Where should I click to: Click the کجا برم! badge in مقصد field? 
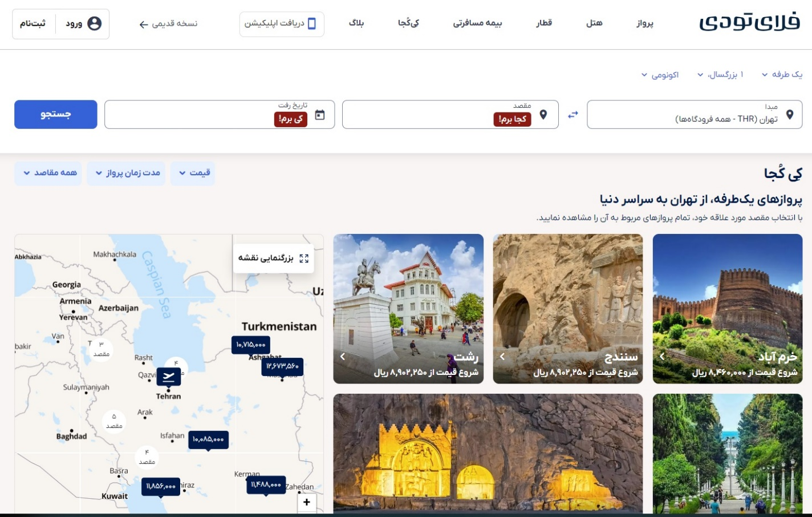click(x=512, y=120)
